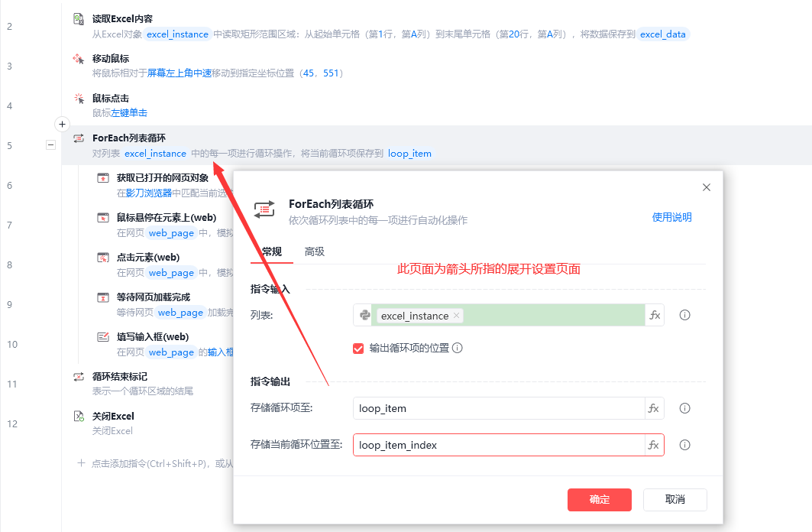The height and width of the screenshot is (532, 812).
Task: Click the 点击元素(web) step icon
Action: (103, 258)
